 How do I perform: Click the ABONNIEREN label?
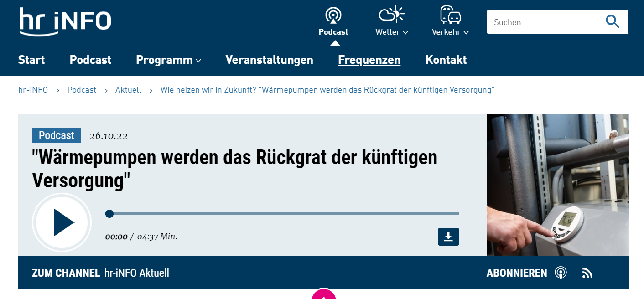[x=517, y=273]
